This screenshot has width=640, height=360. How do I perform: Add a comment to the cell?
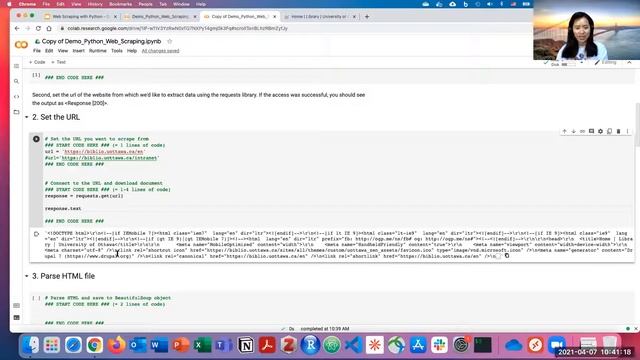[591, 131]
